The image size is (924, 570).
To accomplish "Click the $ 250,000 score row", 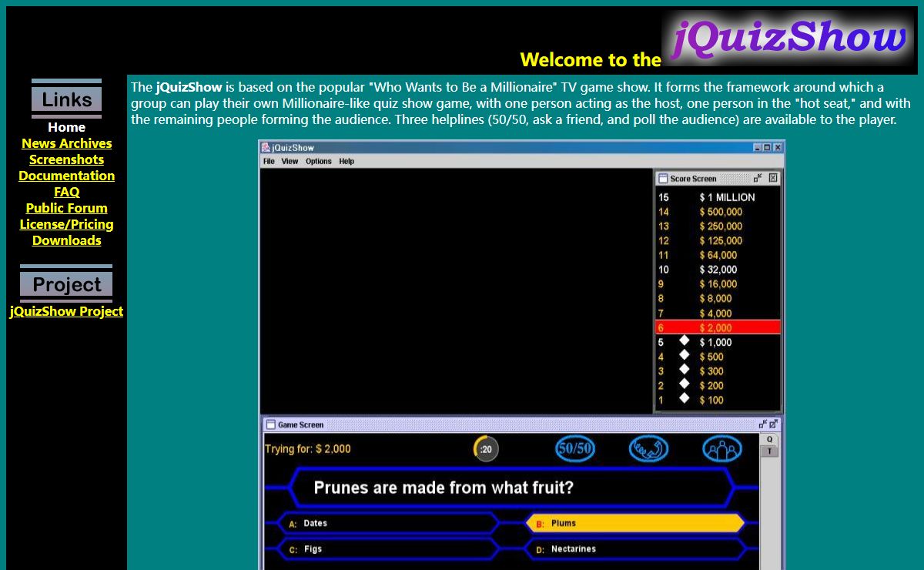I will click(718, 226).
